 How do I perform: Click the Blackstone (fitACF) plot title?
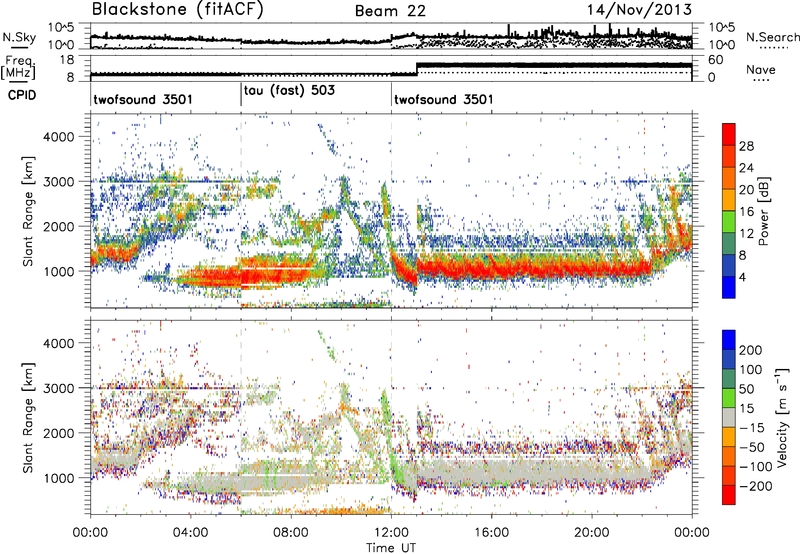(x=177, y=10)
